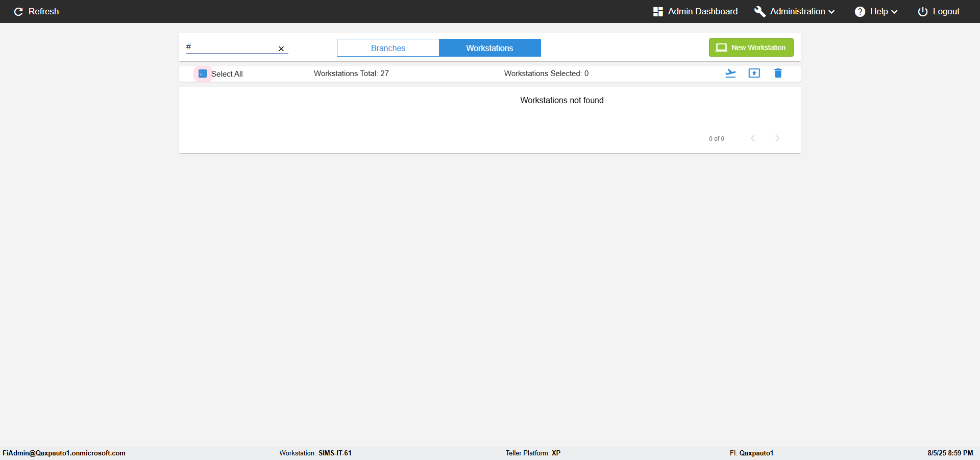This screenshot has height=460, width=980.
Task: Click the Workstation SIMS-IT-61 status entry
Action: 315,453
